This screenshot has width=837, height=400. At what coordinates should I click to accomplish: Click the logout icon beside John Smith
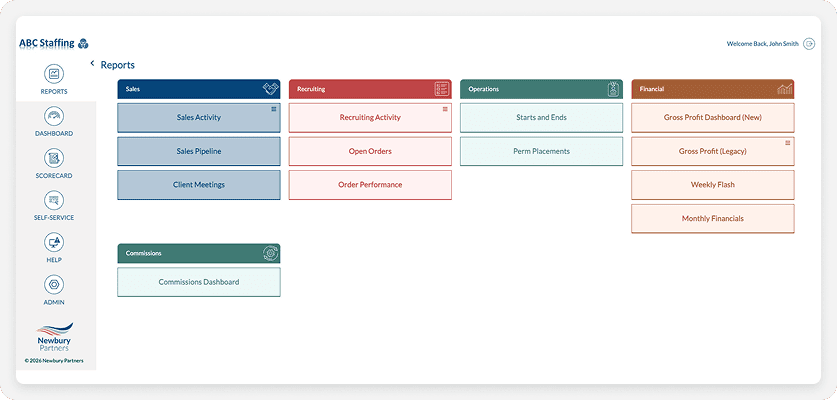tap(809, 44)
